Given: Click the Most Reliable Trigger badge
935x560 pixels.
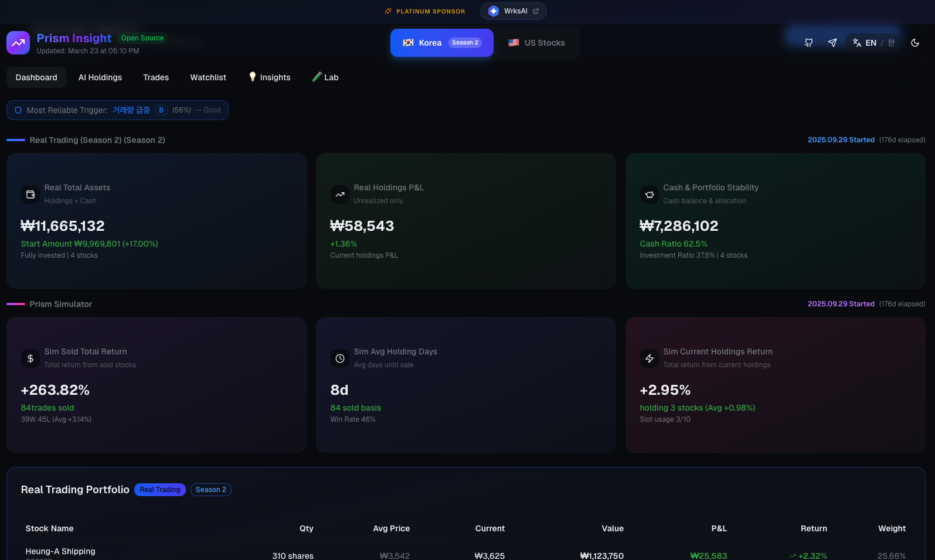Looking at the screenshot, I should (117, 110).
